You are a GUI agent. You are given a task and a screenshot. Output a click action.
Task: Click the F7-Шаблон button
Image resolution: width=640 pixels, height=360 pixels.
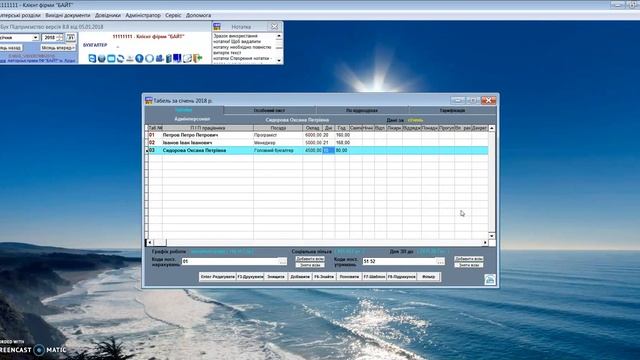point(374,277)
